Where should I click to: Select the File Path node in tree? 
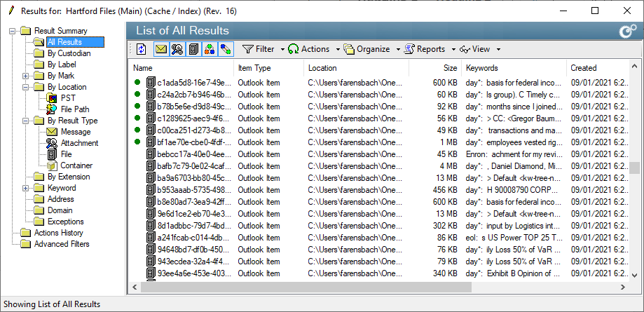tap(75, 109)
